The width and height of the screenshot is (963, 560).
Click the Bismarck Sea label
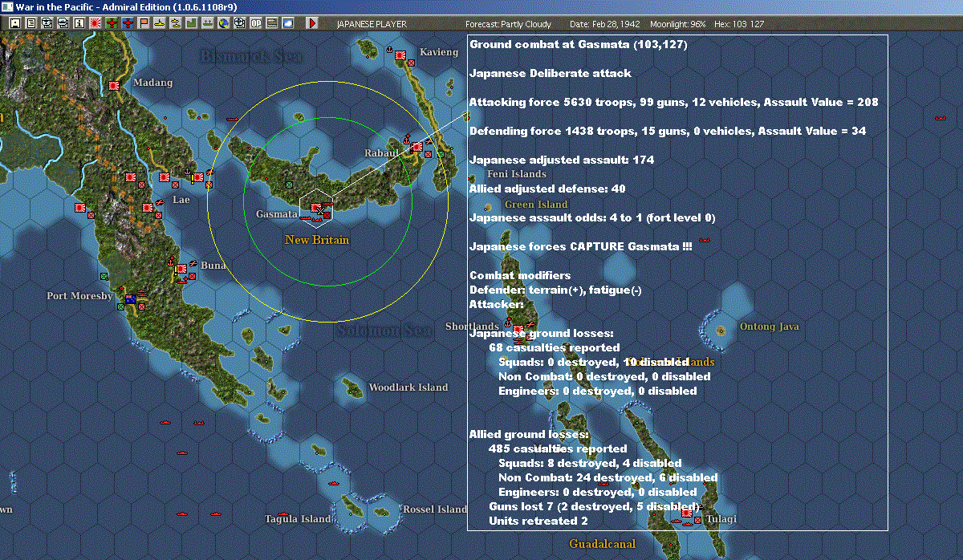pos(251,56)
